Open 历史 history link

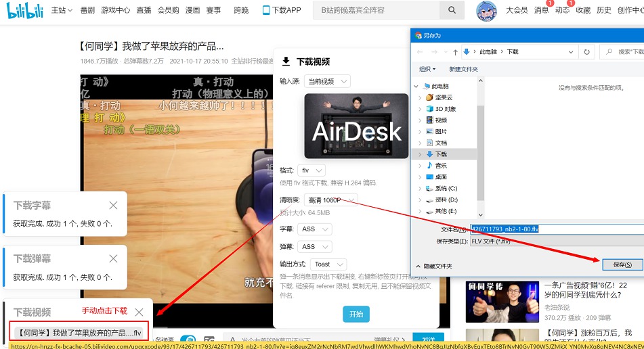604,10
